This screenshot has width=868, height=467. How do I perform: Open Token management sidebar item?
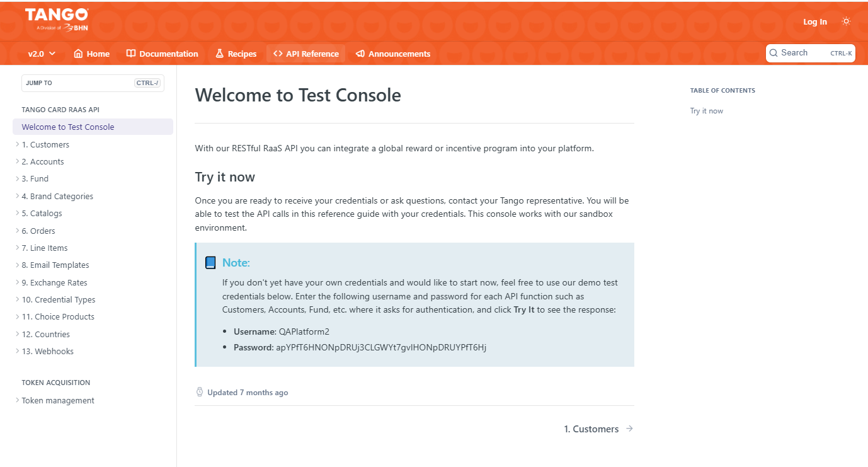(x=58, y=400)
